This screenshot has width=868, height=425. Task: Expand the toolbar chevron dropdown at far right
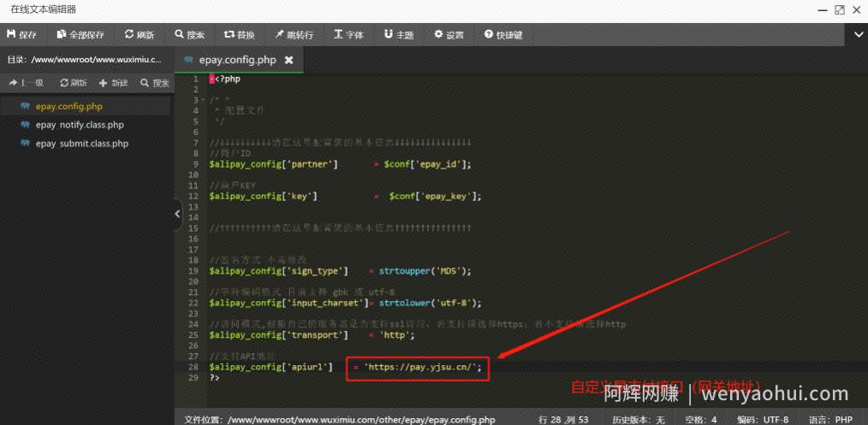(x=855, y=35)
